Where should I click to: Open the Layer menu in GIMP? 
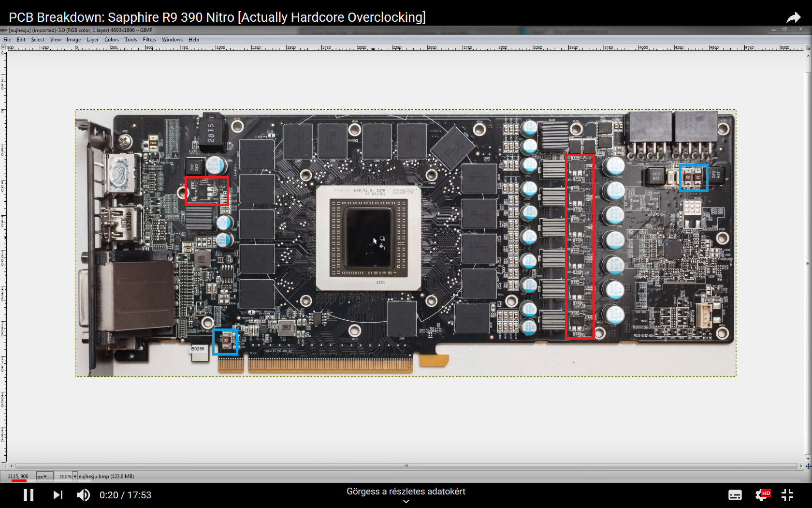pos(92,40)
